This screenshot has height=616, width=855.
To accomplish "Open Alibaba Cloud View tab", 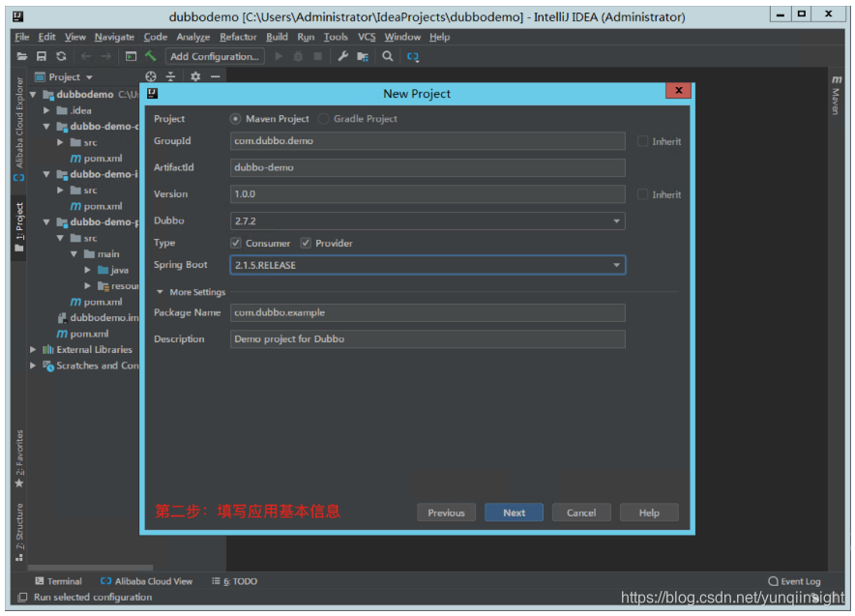I will tap(147, 581).
